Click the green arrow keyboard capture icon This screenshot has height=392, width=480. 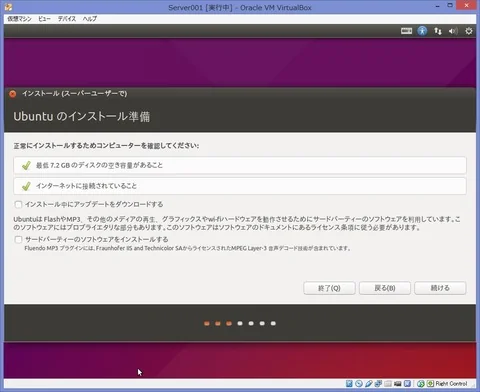pos(430,384)
